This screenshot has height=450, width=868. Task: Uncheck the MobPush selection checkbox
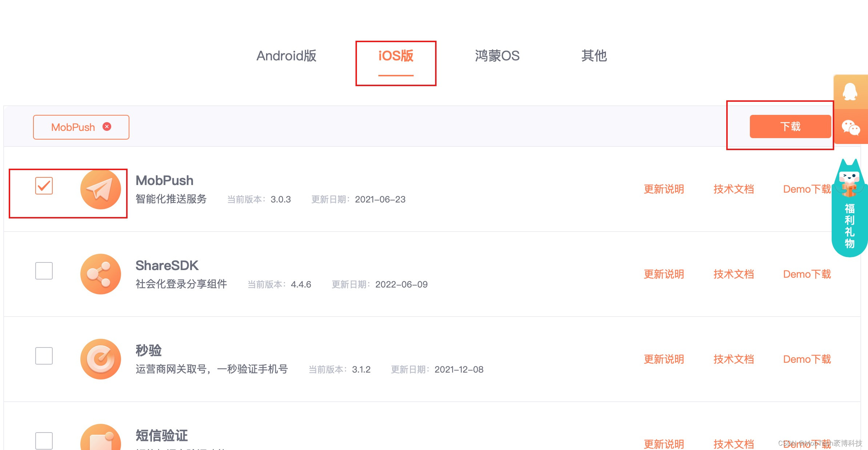(44, 186)
